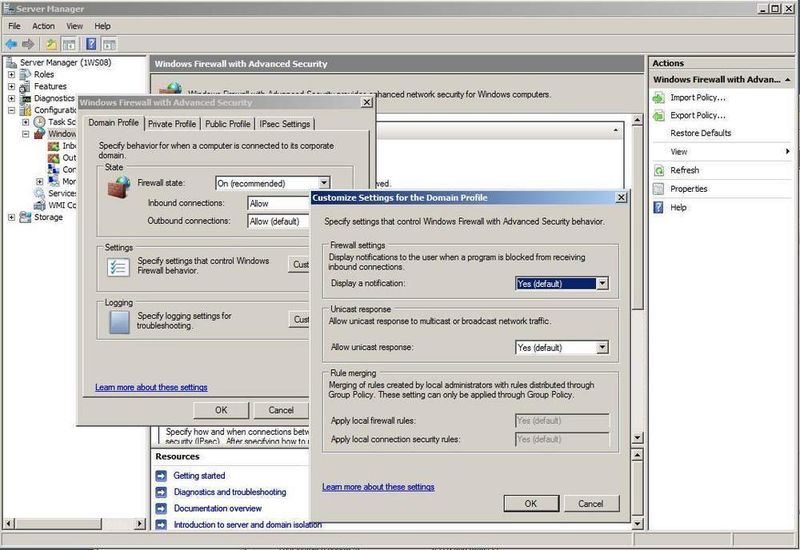Click Restore Defaults action
800x550 pixels.
pos(701,133)
